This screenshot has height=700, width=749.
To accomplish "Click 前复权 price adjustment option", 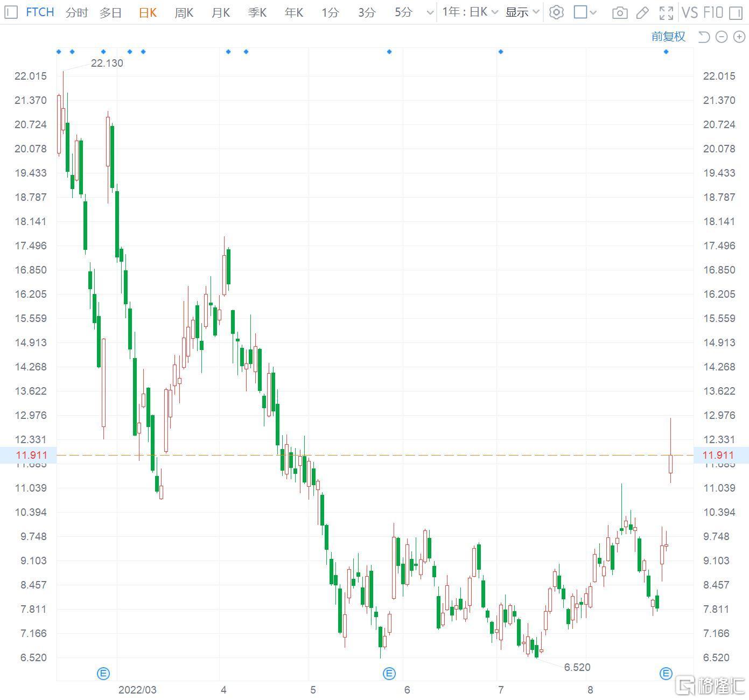I will (x=668, y=36).
